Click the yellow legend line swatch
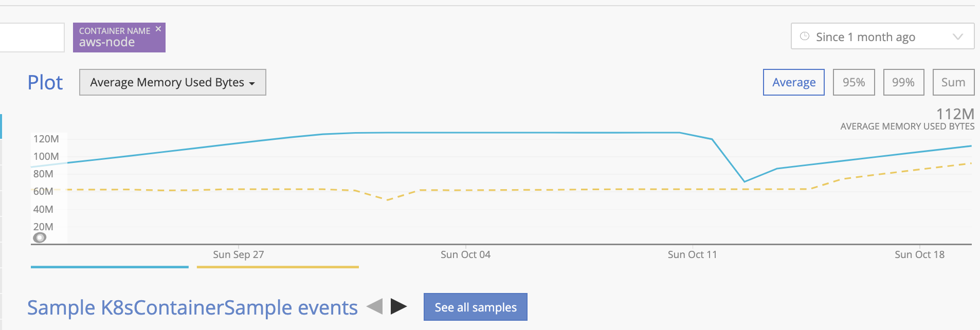 point(278,267)
